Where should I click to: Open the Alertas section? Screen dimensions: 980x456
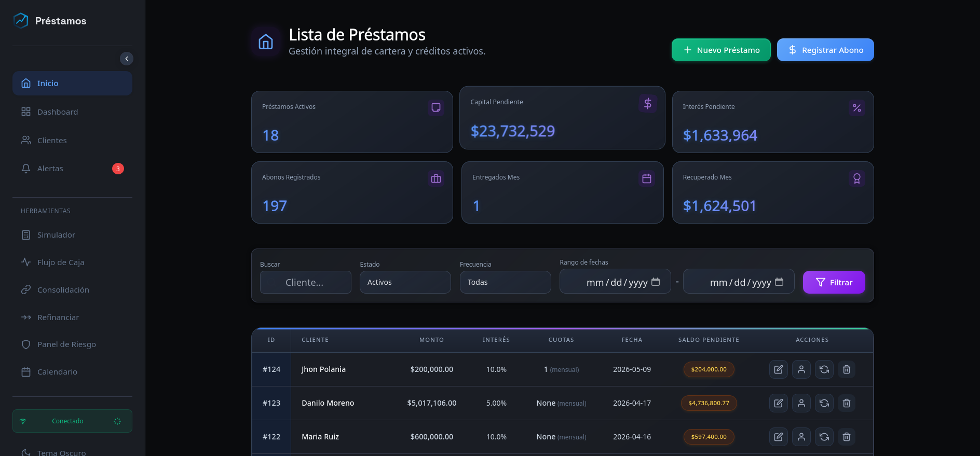72,169
